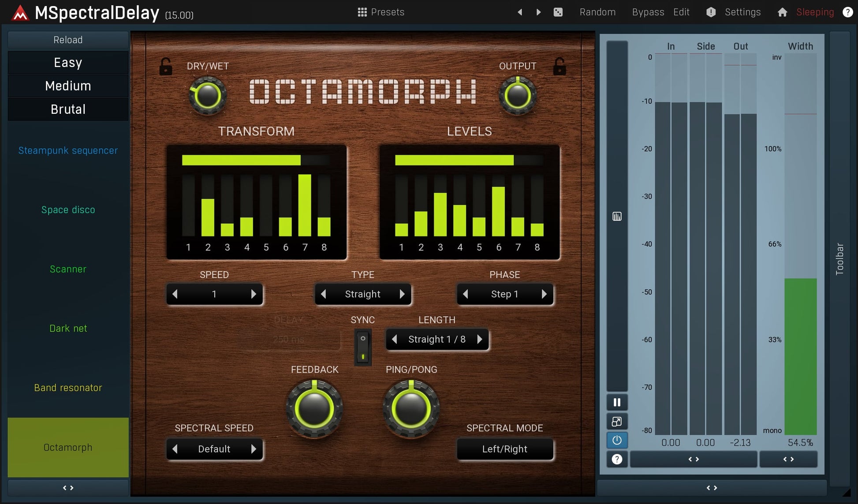Click the Reload button

coord(68,40)
